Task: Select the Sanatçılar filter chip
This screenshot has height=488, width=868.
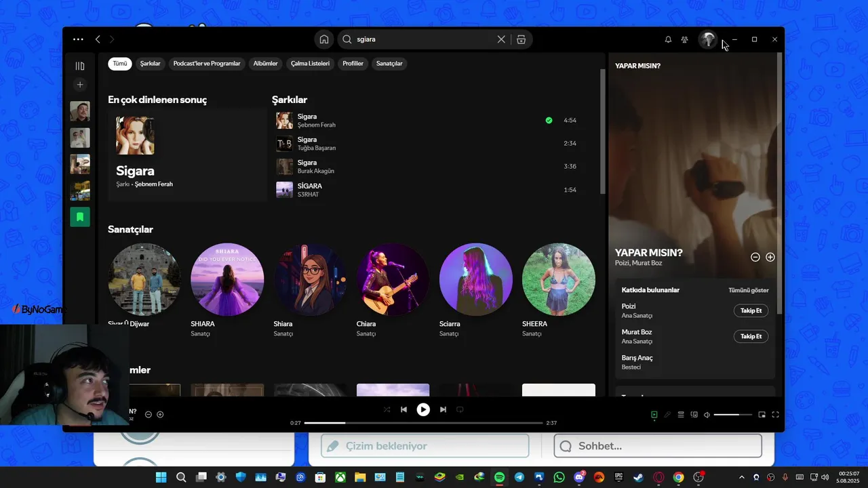Action: (389, 64)
